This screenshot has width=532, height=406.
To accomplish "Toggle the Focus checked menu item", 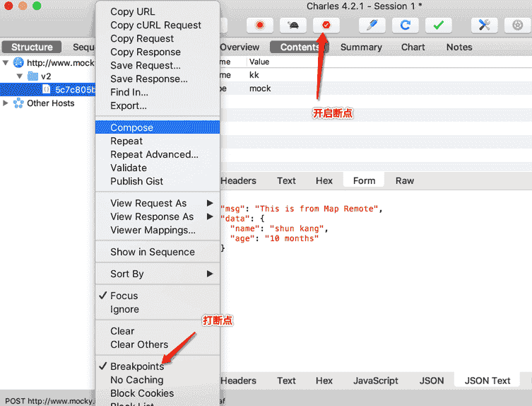I will tap(158, 296).
